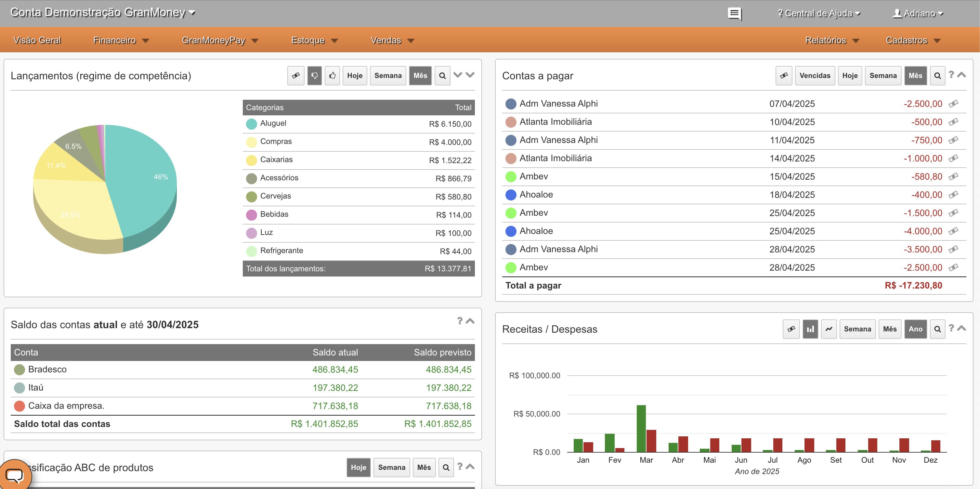980x489 pixels.
Task: Click payment icon for Ahoaloe 25/04/2025
Action: point(953,231)
